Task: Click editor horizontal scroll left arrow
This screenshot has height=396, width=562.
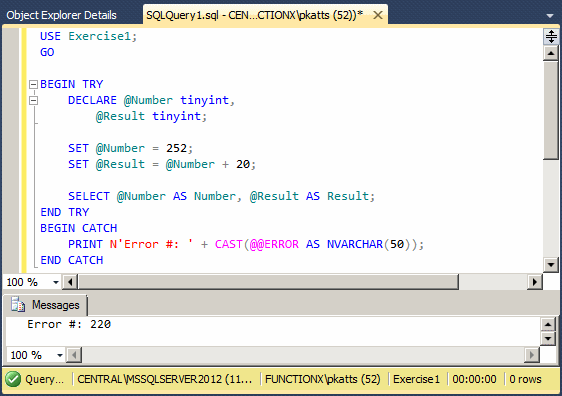Action: click(70, 282)
